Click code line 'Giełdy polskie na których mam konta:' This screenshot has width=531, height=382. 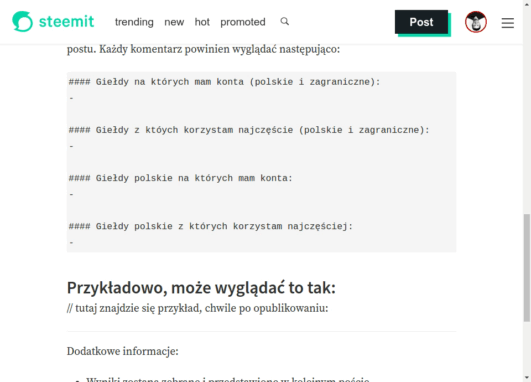180,178
